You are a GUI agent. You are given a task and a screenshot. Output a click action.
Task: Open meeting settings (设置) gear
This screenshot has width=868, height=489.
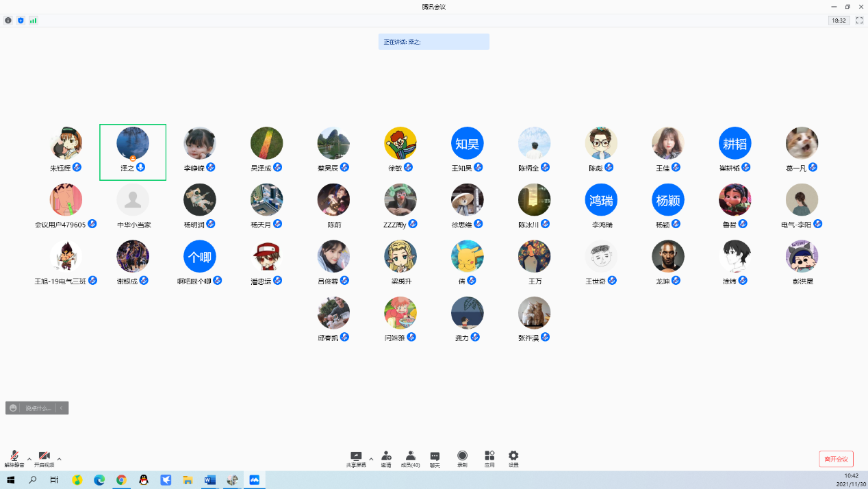[513, 458]
